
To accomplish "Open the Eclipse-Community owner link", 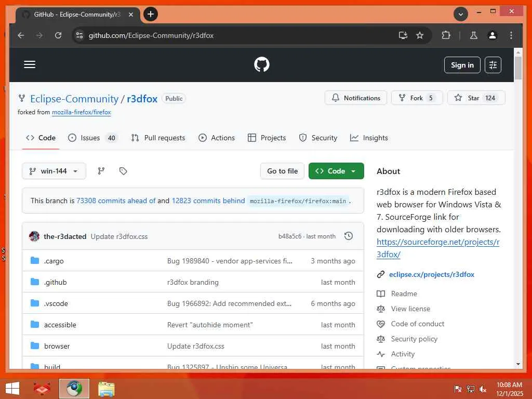I will click(x=74, y=99).
